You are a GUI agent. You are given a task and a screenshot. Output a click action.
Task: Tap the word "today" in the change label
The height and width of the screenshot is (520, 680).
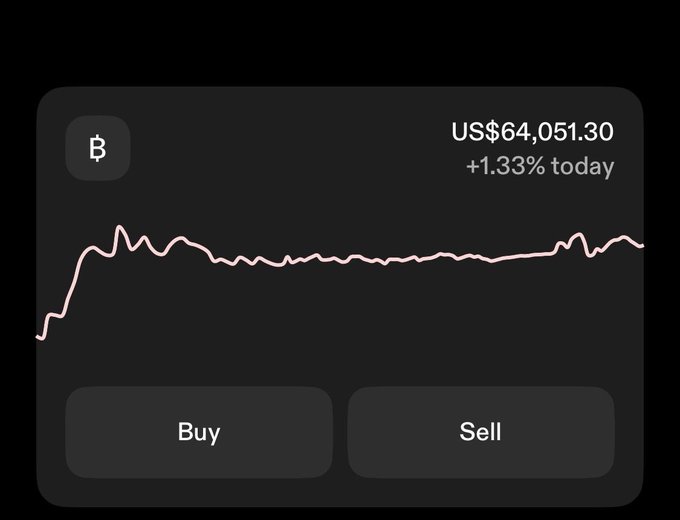pos(582,167)
